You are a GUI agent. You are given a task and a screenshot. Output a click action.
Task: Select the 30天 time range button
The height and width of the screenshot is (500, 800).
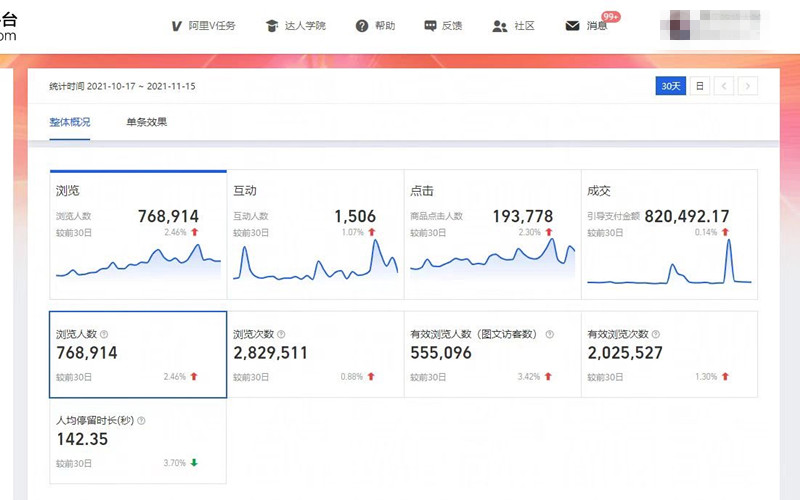tap(670, 86)
